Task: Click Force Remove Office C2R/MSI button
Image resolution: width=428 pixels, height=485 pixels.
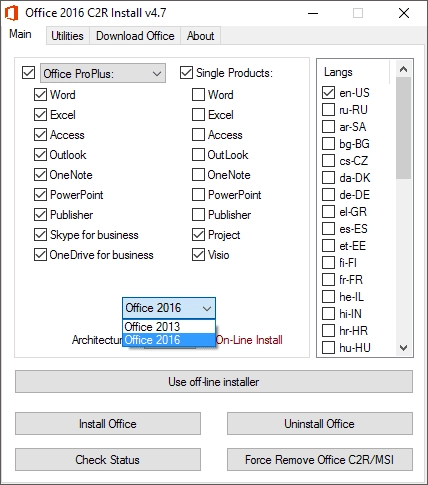Action: point(320,460)
